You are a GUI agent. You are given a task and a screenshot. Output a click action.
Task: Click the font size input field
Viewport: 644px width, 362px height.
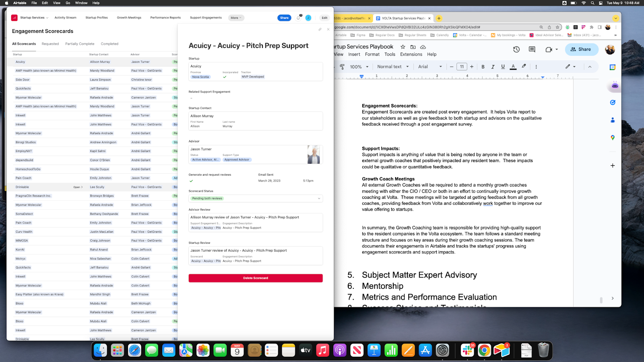coord(462,67)
